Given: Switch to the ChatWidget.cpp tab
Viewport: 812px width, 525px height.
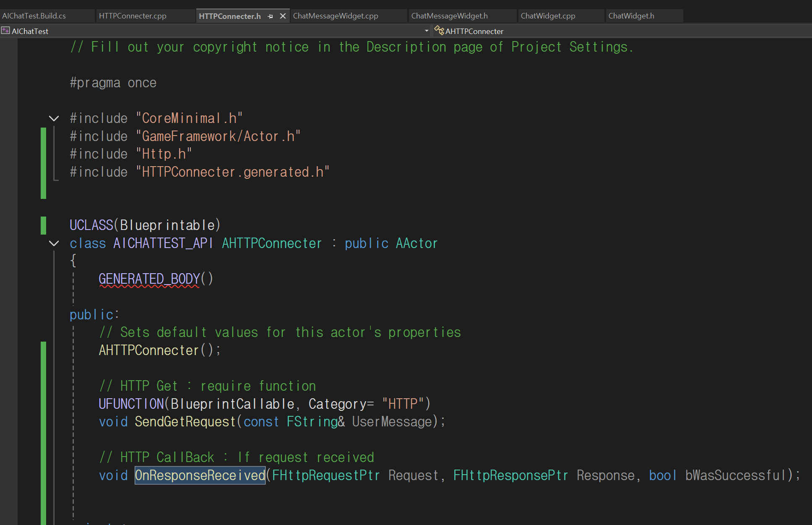Looking at the screenshot, I should click(x=548, y=16).
